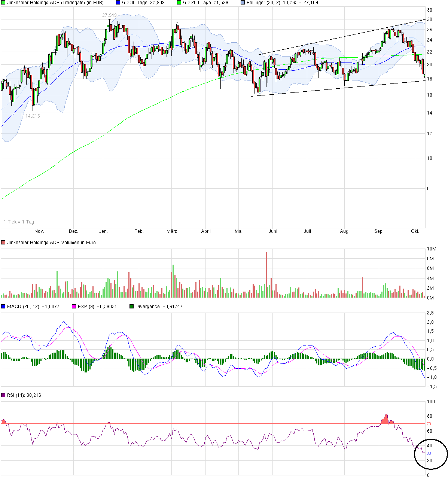Viewport: 448px width, 481px height.
Task: Click the 'Mai' month label
Action: [x=238, y=231]
